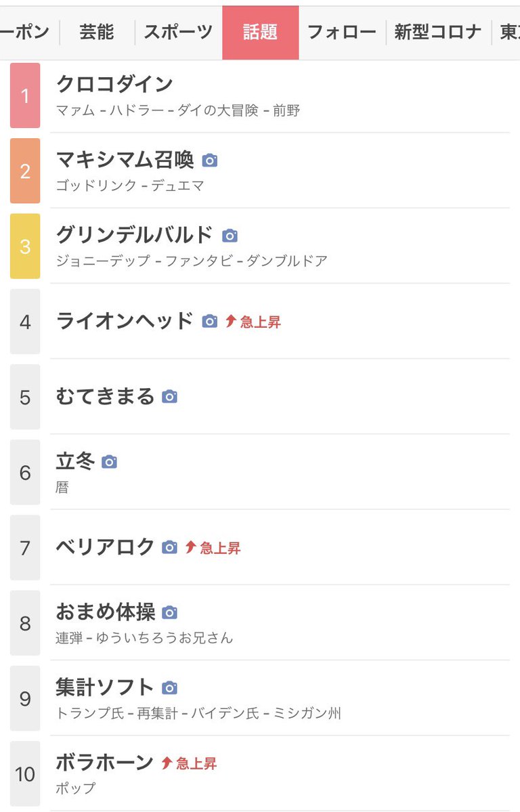Click the 急上昇 indicator beside ライオンヘッド
The width and height of the screenshot is (520, 812).
coord(253,322)
